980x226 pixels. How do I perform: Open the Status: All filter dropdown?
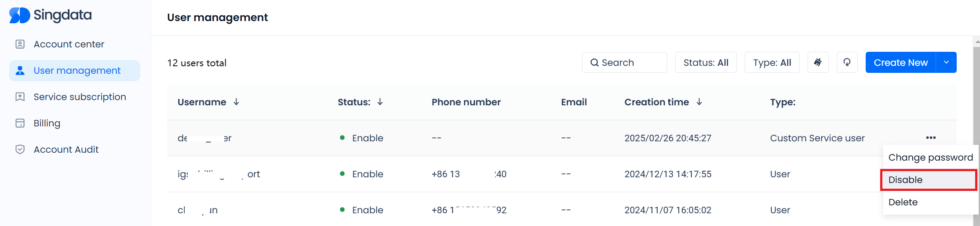point(706,62)
